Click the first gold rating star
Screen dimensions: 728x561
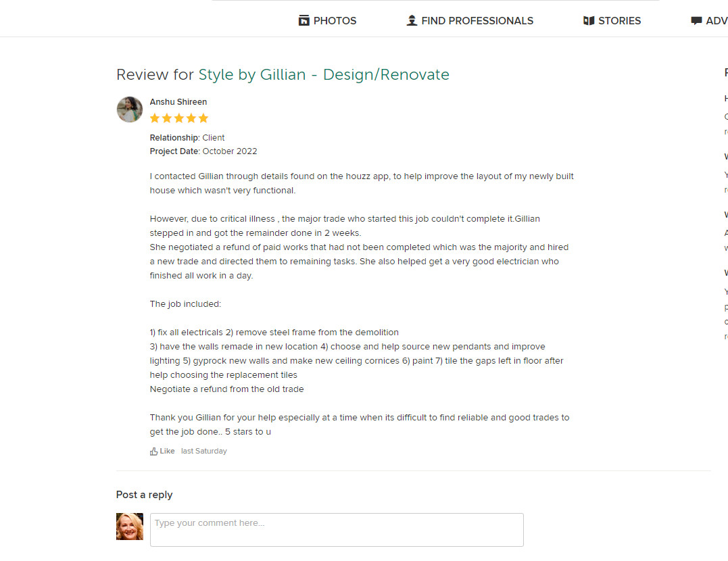pos(155,118)
